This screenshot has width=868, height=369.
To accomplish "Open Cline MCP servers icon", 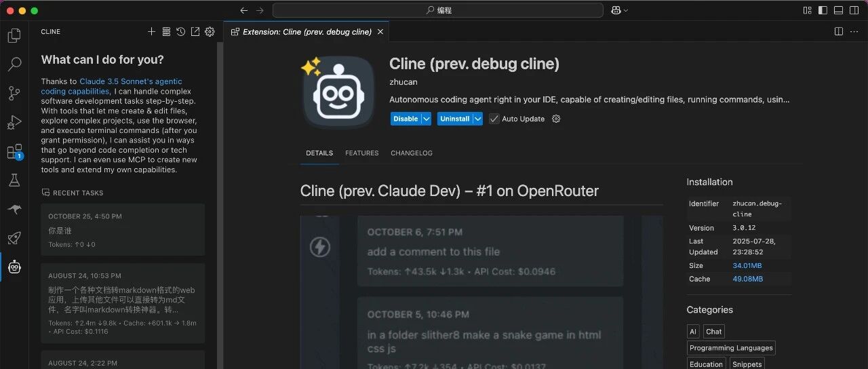I will click(166, 32).
